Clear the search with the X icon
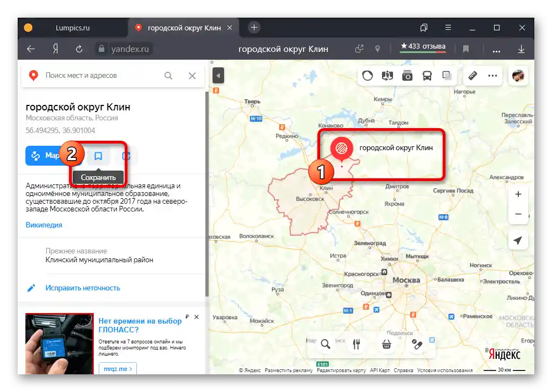The height and width of the screenshot is (392, 552). (192, 76)
